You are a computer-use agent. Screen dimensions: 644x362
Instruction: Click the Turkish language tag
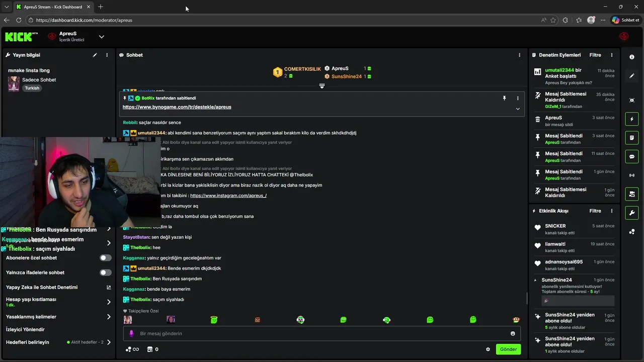32,88
